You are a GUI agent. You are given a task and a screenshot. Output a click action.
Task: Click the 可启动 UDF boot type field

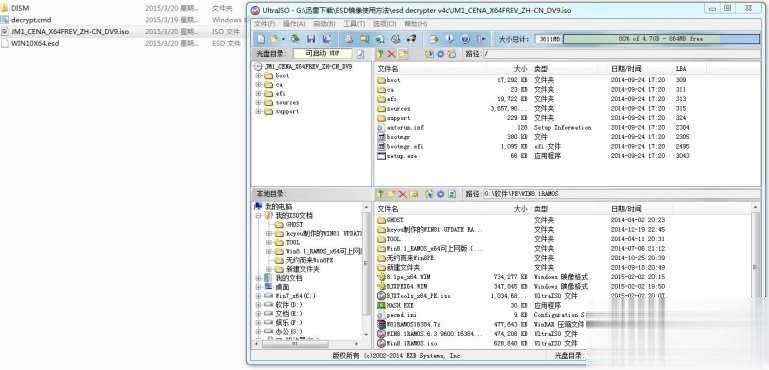(322, 53)
